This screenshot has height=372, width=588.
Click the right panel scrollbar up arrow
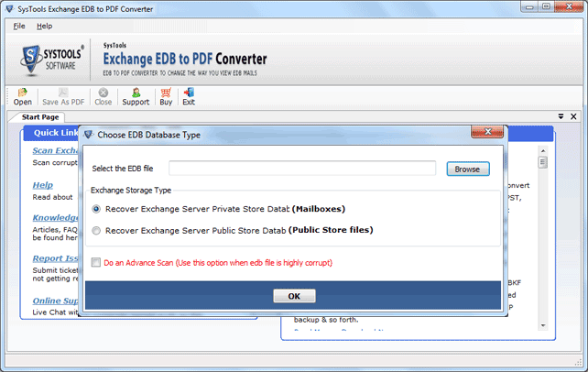[x=542, y=151]
